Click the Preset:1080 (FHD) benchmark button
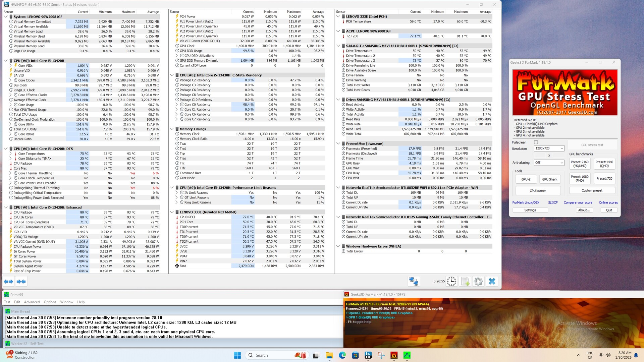The height and width of the screenshot is (362, 644). point(580,179)
